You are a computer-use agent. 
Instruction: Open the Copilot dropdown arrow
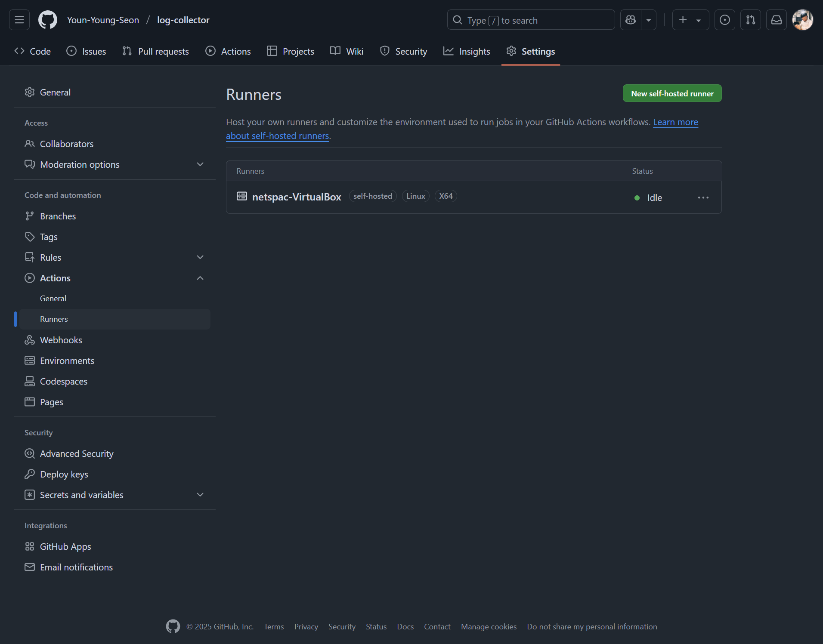(x=649, y=20)
